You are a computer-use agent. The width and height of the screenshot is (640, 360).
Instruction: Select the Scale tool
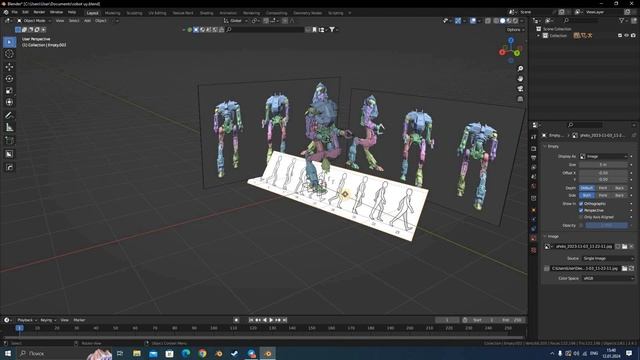coord(9,91)
